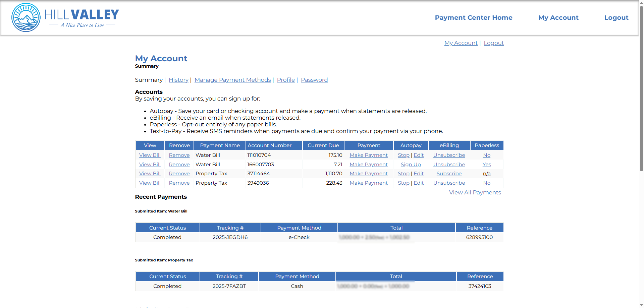Edit autopay for account 37114464
The height and width of the screenshot is (308, 644).
click(419, 174)
